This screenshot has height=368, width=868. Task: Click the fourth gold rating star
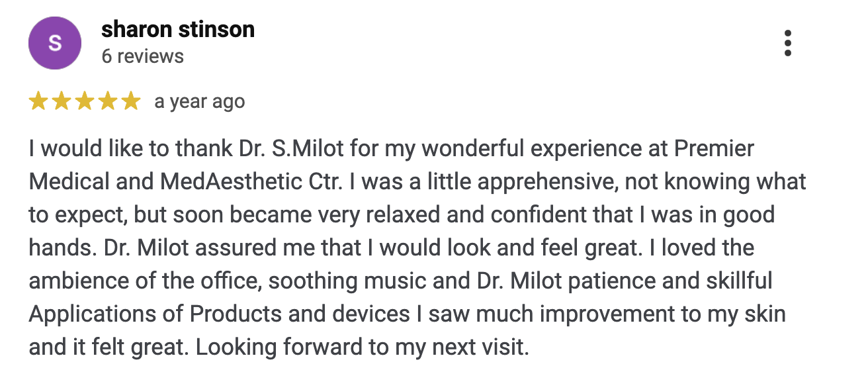tap(108, 101)
